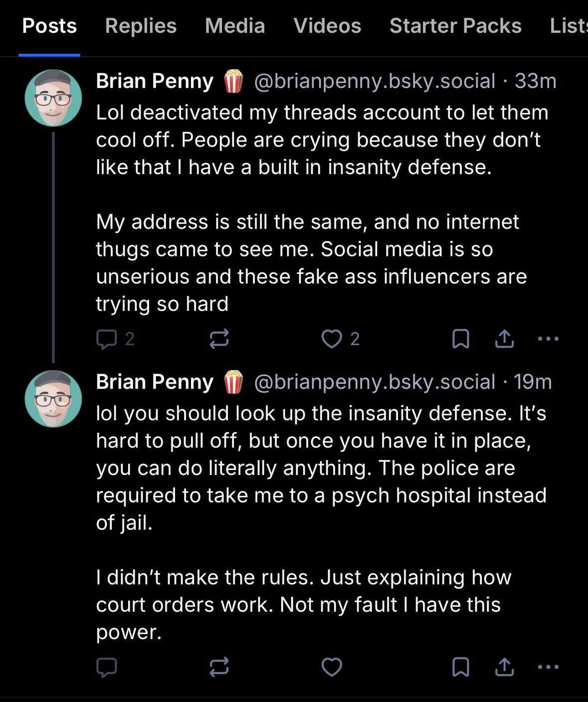Like the first post with 2 likes

tap(332, 339)
